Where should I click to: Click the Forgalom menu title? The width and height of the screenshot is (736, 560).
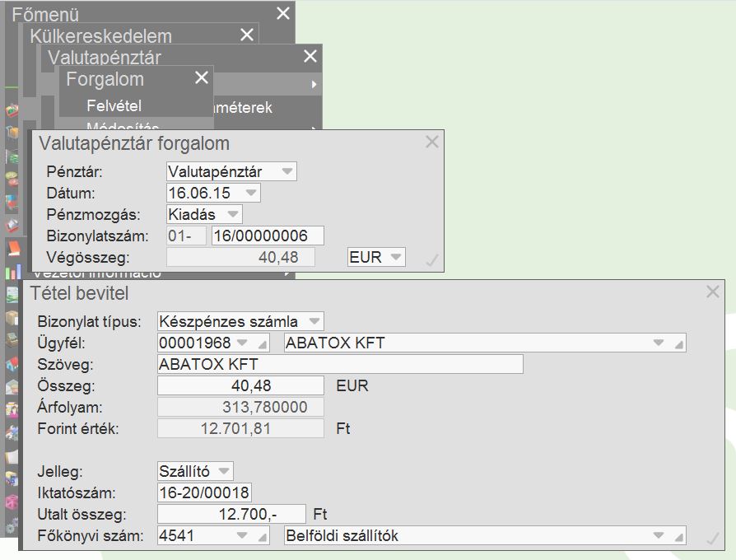[x=105, y=79]
